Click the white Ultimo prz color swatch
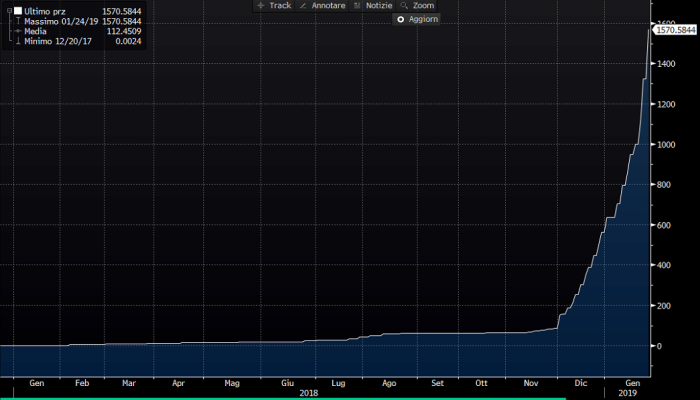This screenshot has height=400, width=700. 18,11
